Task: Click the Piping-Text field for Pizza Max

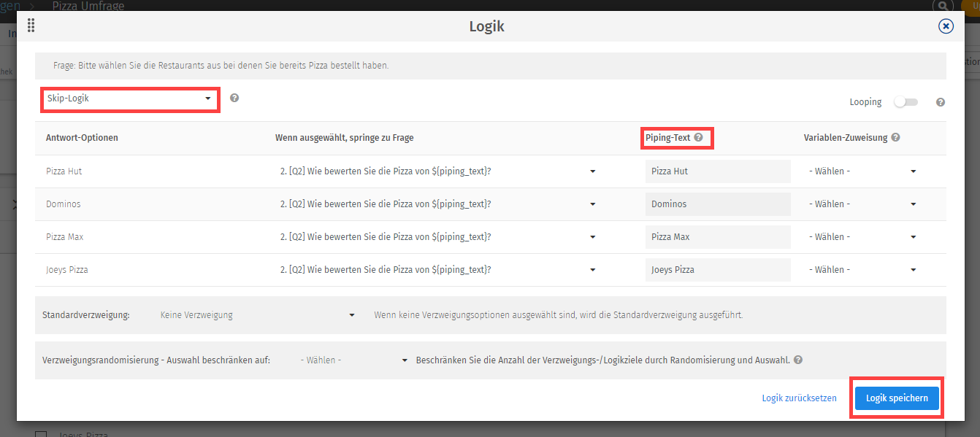Action: [x=718, y=236]
